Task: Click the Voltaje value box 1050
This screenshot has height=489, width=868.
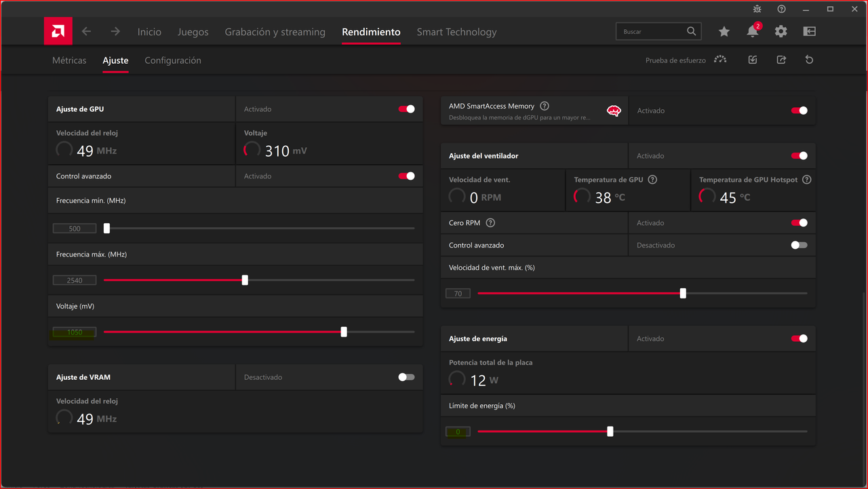Action: click(75, 332)
